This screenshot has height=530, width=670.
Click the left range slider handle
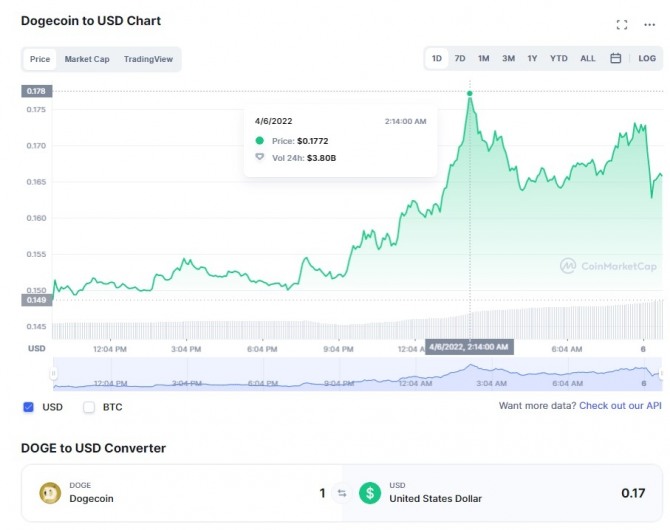pos(53,374)
